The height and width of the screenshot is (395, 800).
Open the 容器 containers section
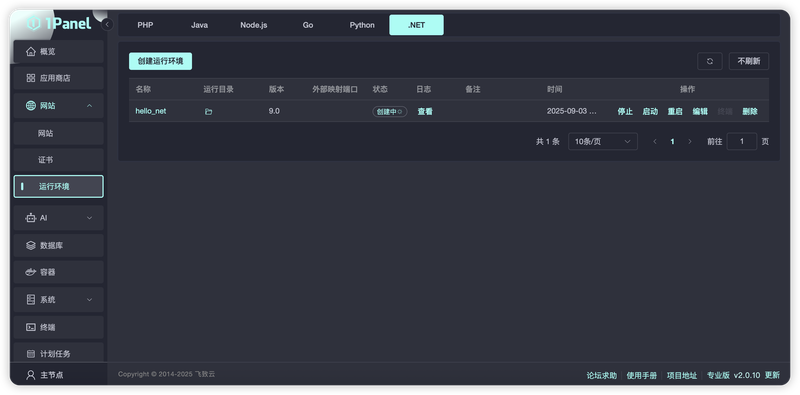[x=59, y=272]
